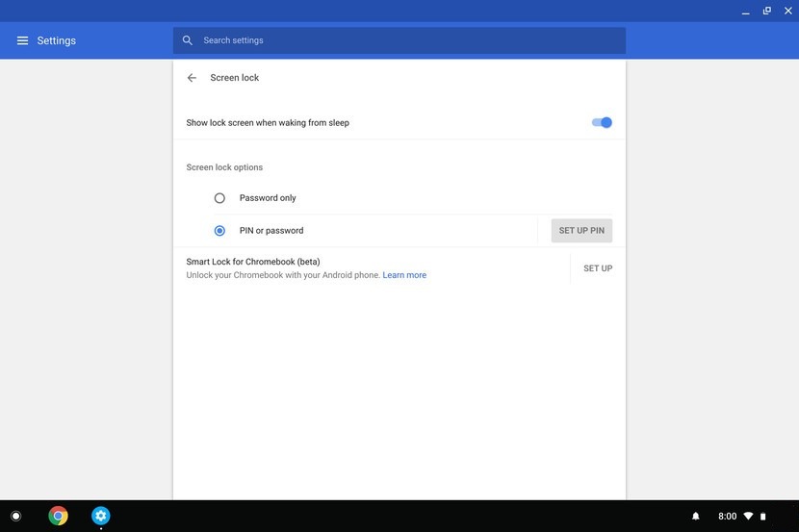The height and width of the screenshot is (532, 799).
Task: Toggle show lock screen when waking
Action: (602, 122)
